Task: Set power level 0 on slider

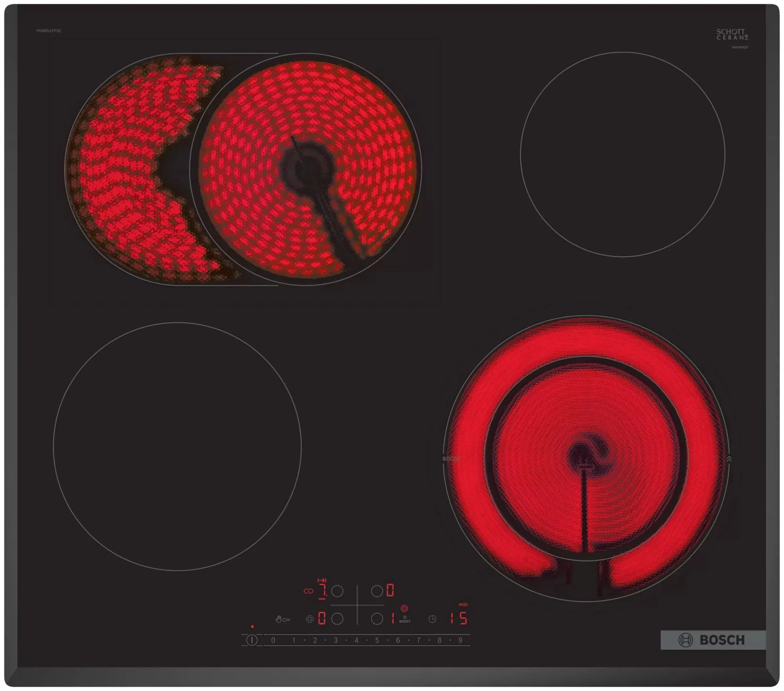Action: tap(273, 640)
